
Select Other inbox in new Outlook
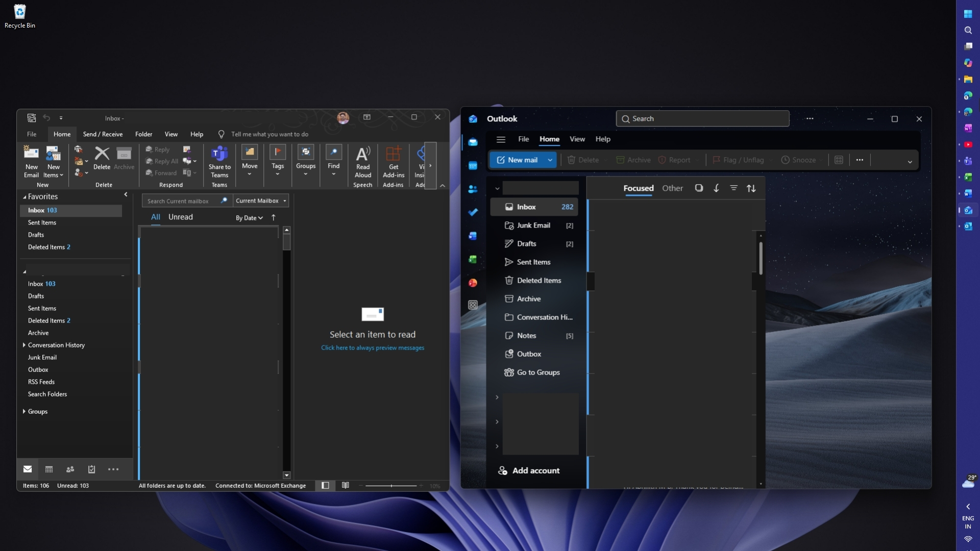click(672, 188)
